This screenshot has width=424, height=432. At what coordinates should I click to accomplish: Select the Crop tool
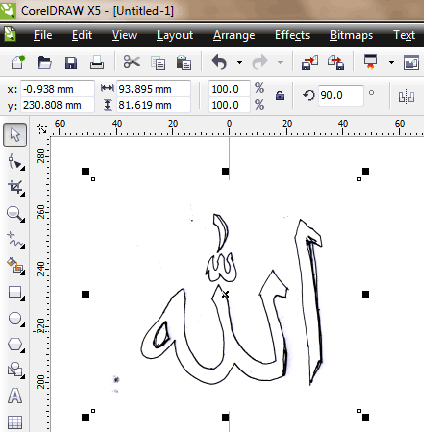[x=16, y=188]
